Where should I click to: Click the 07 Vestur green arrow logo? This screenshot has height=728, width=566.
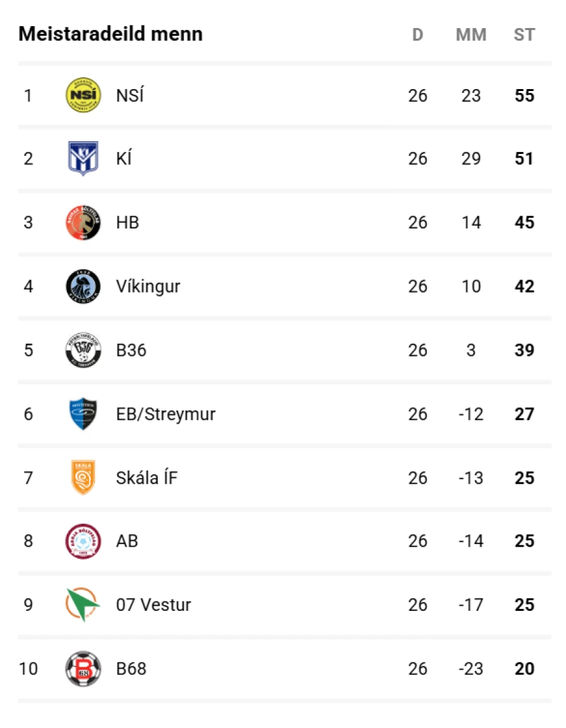83,605
